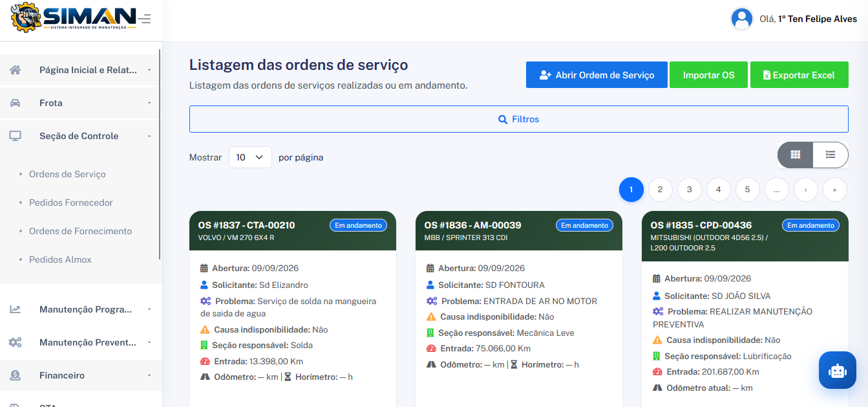This screenshot has width=868, height=407.
Task: Click next page single arrow
Action: coord(806,190)
